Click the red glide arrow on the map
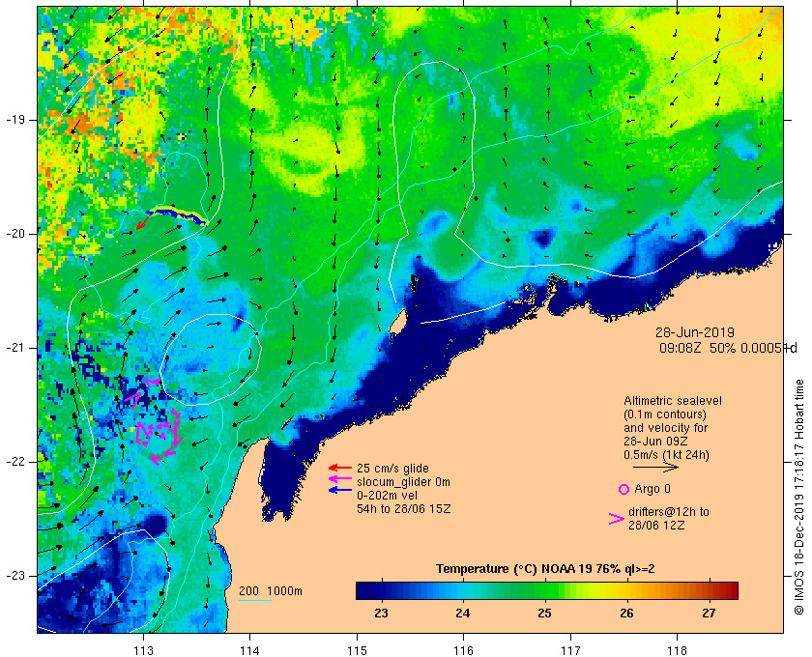The height and width of the screenshot is (657, 812). 143,223
